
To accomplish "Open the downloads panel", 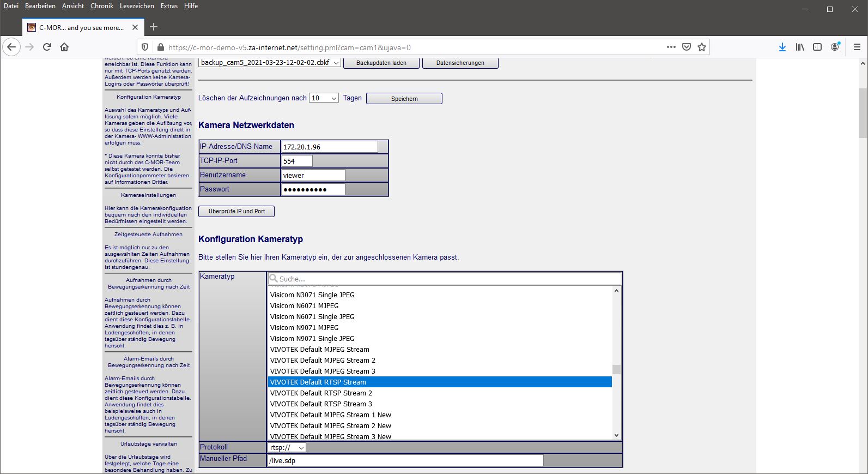I will pyautogui.click(x=782, y=47).
